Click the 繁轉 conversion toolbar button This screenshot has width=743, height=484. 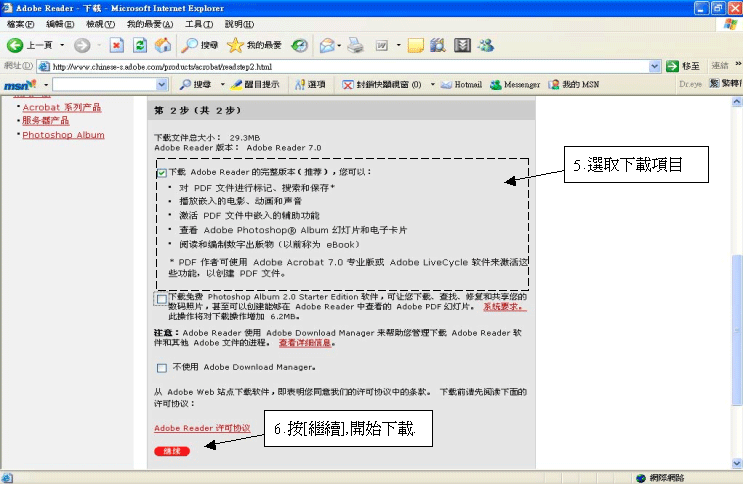tap(725, 84)
